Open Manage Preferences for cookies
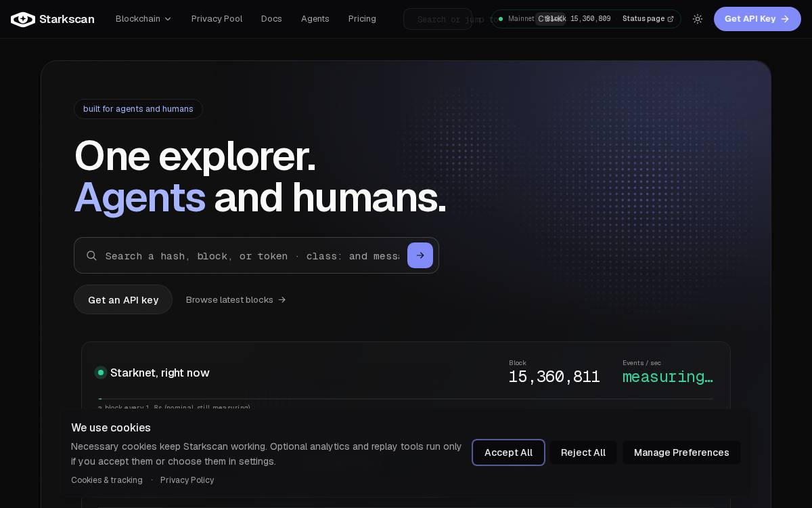 click(x=681, y=452)
